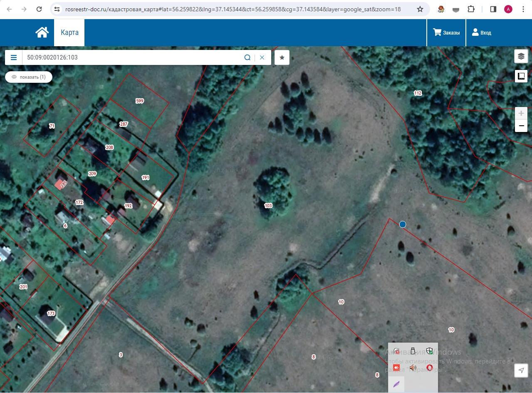Bookmark this page in Chrome
The height and width of the screenshot is (393, 532).
[x=420, y=9]
